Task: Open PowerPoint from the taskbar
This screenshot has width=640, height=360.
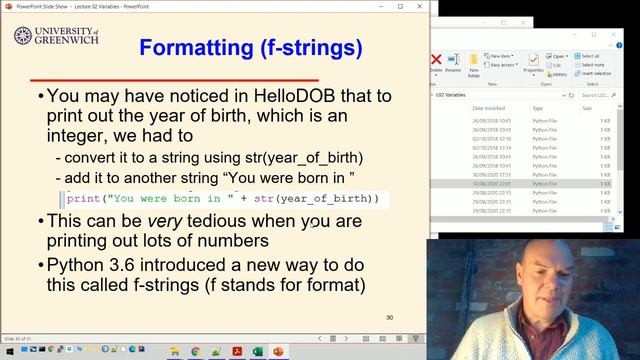Action: click(x=279, y=351)
